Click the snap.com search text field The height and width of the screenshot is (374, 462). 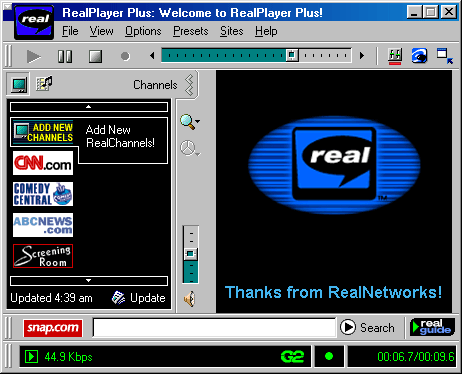pyautogui.click(x=214, y=327)
